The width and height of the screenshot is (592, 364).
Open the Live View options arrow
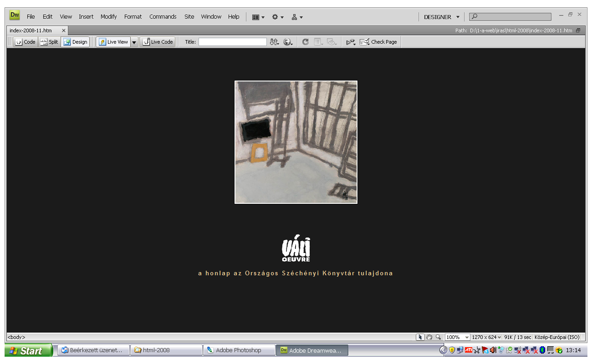[134, 42]
